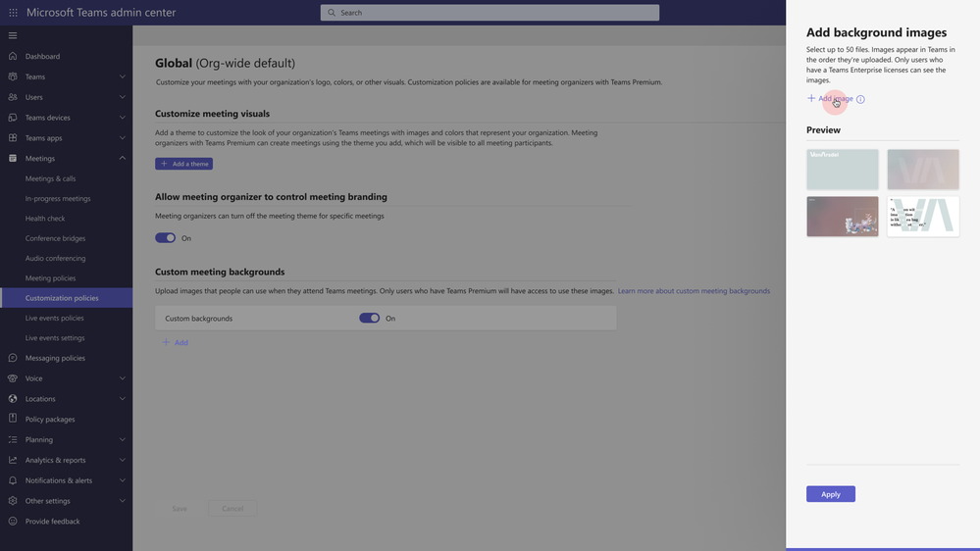Select Customization policies nav item

point(67,298)
